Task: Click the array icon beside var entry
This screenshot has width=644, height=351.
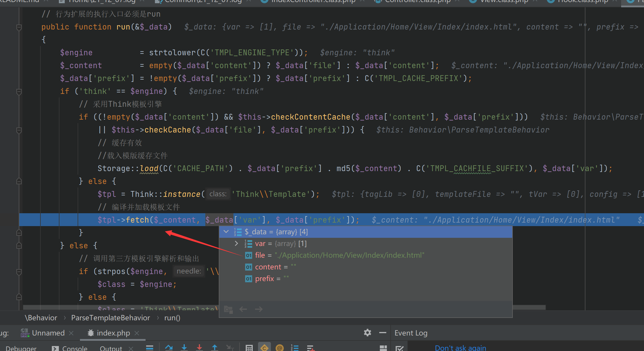Action: coord(248,244)
